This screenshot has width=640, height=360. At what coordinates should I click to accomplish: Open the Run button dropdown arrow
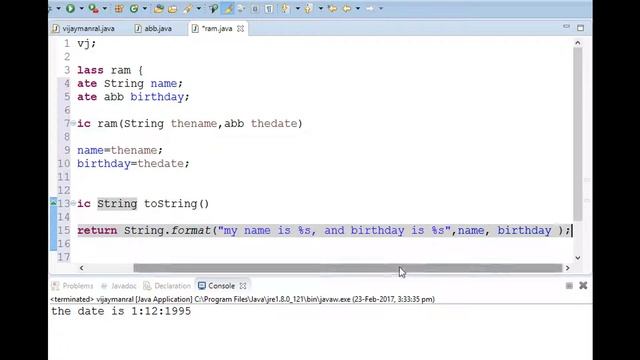tap(82, 8)
